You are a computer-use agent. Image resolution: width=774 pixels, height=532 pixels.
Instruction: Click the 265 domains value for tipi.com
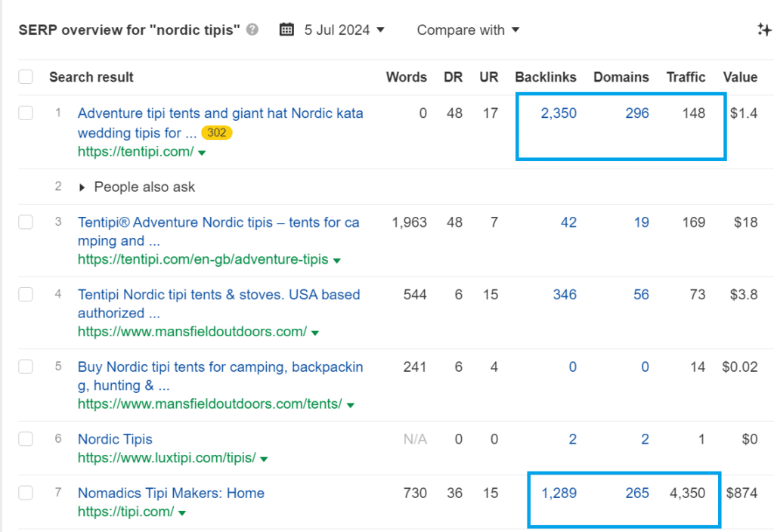pyautogui.click(x=636, y=493)
